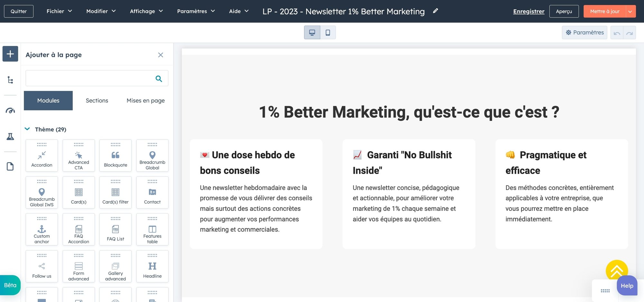Select the Breadcrumb Global module
Screen dimensions: 644x302
coord(152,156)
